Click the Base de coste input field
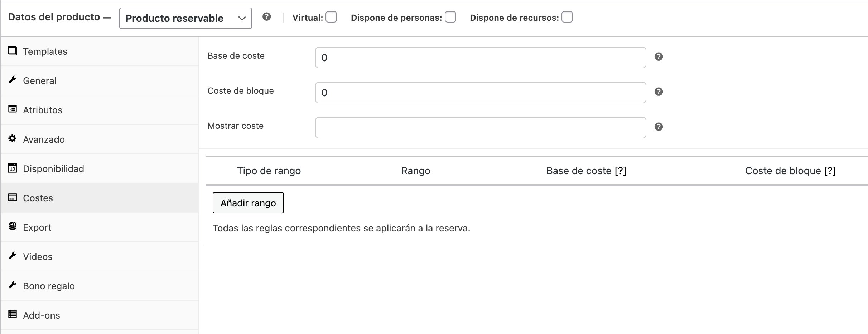 (x=480, y=58)
